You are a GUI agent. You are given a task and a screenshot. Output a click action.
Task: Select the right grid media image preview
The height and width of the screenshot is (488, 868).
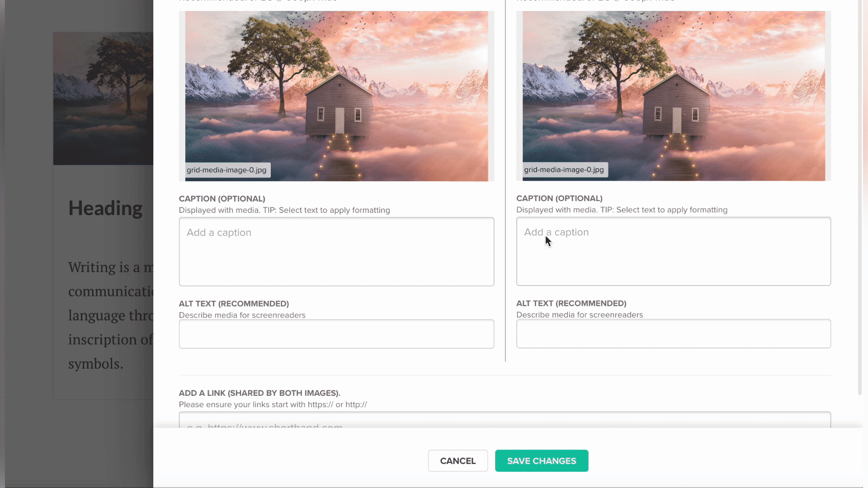coord(674,96)
